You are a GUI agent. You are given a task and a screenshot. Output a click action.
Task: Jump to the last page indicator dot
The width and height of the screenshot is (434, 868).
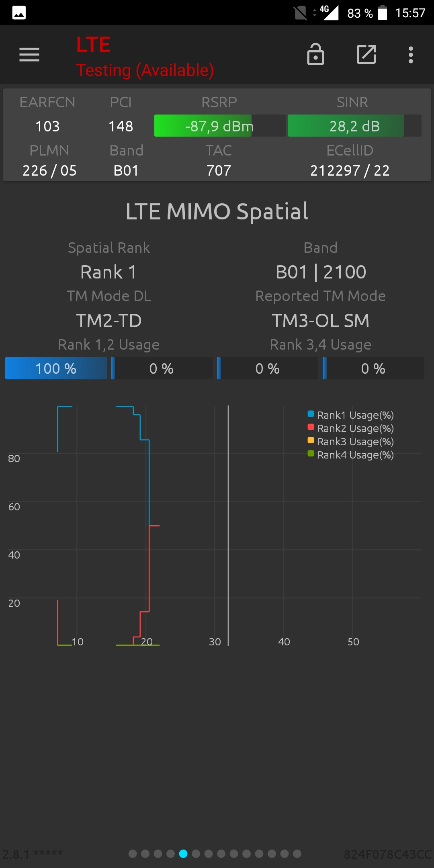coord(297,854)
